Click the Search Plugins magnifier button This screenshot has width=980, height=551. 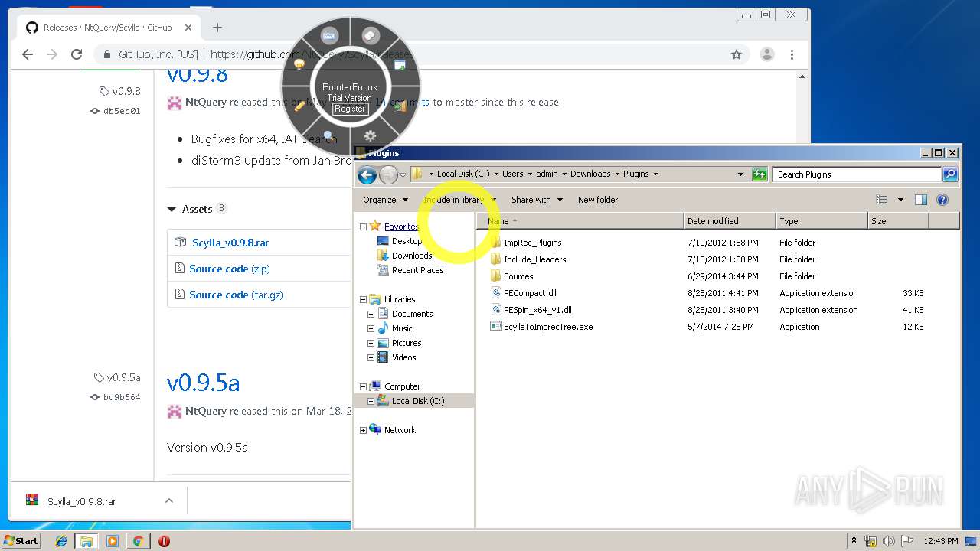pos(949,174)
